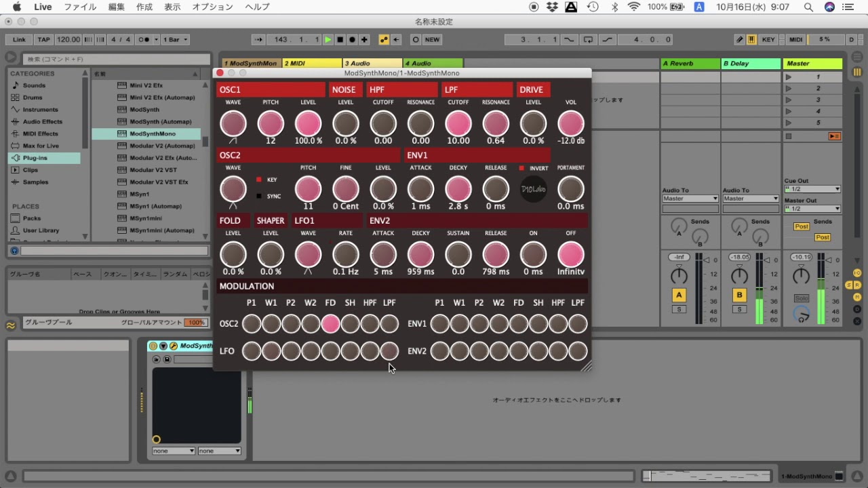The width and height of the screenshot is (868, 488).
Task: Open the ファイル menu
Action: [x=80, y=7]
